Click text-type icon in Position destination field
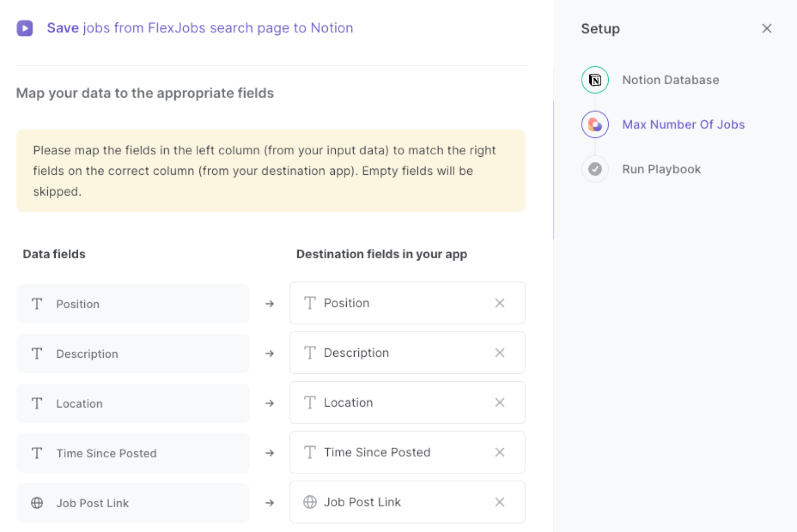The height and width of the screenshot is (532, 797). click(x=310, y=303)
